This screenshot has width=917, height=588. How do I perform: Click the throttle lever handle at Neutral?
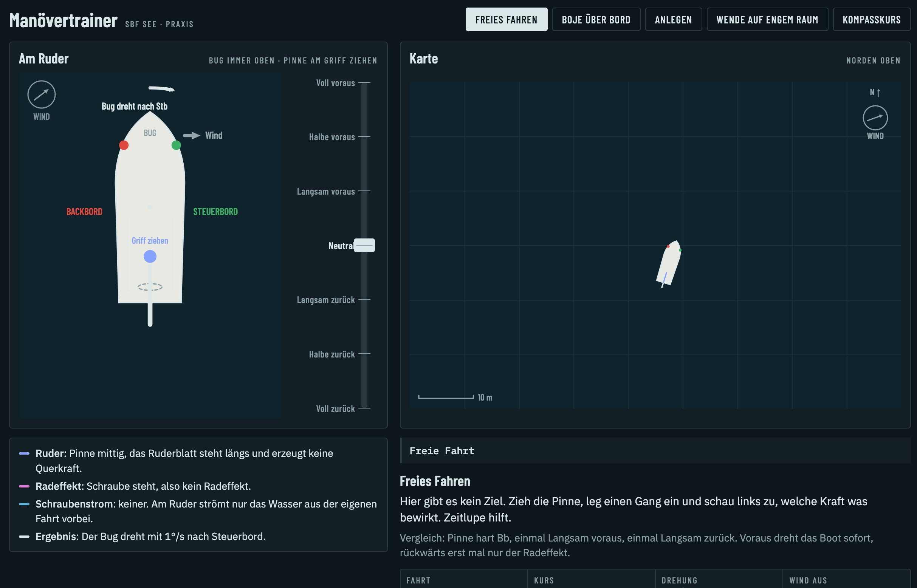pyautogui.click(x=364, y=245)
